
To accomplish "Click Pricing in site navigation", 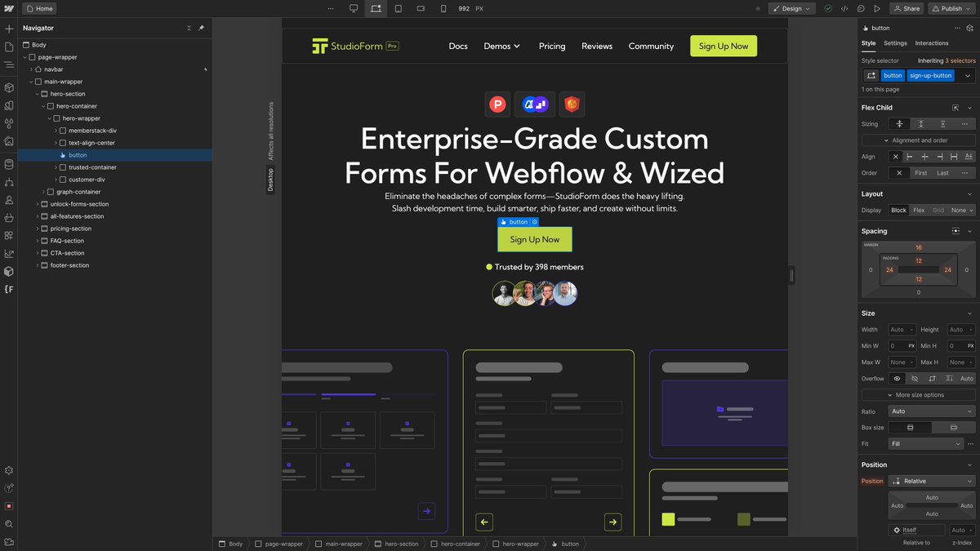I will tap(552, 47).
